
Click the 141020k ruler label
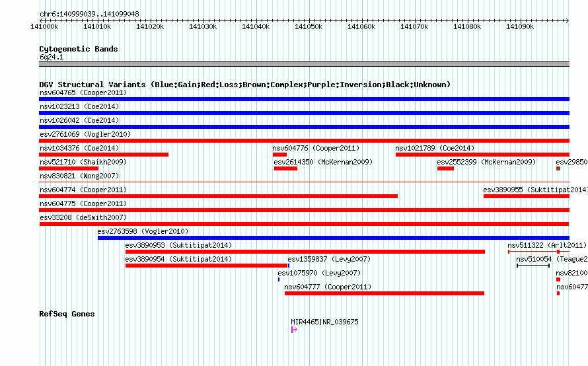[x=150, y=26]
